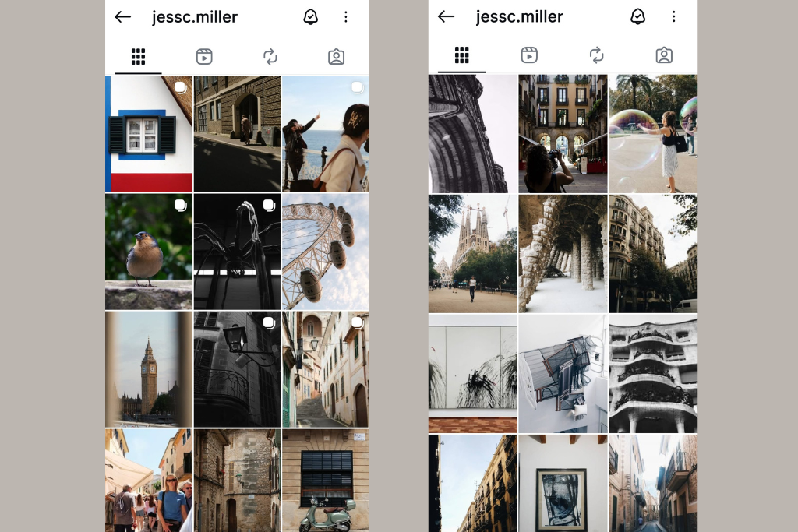This screenshot has width=798, height=532.
Task: Tap the jessc.miller username title
Action: pos(196,16)
